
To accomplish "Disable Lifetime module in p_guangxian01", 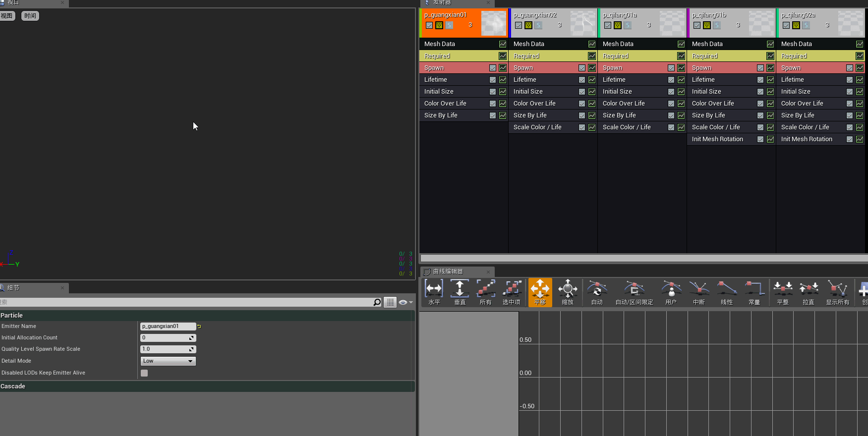I will 493,80.
